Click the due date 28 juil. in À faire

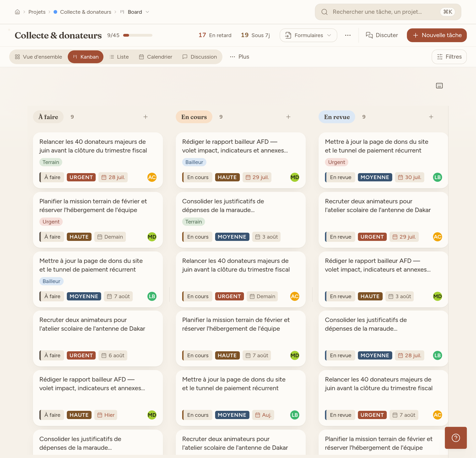113,177
